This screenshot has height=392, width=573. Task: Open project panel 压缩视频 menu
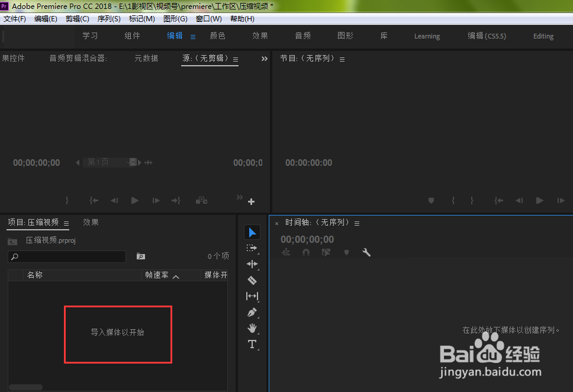click(x=66, y=223)
